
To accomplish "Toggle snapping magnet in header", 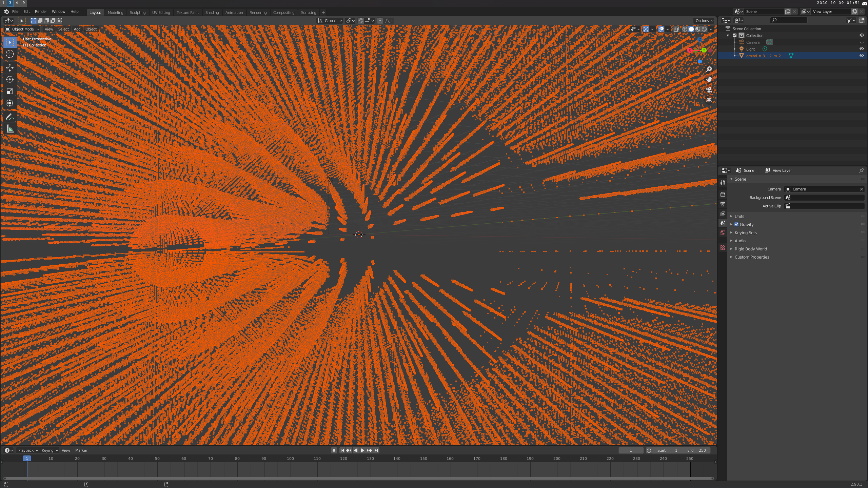I will click(x=361, y=21).
